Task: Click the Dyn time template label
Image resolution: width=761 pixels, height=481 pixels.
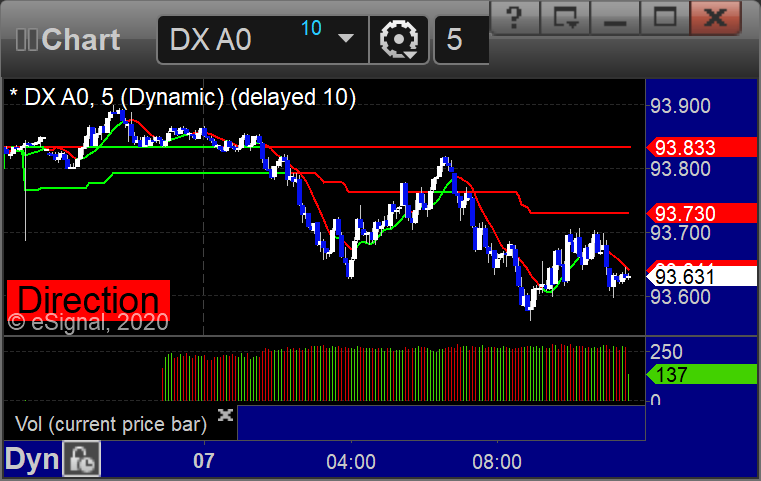Action: [32, 459]
